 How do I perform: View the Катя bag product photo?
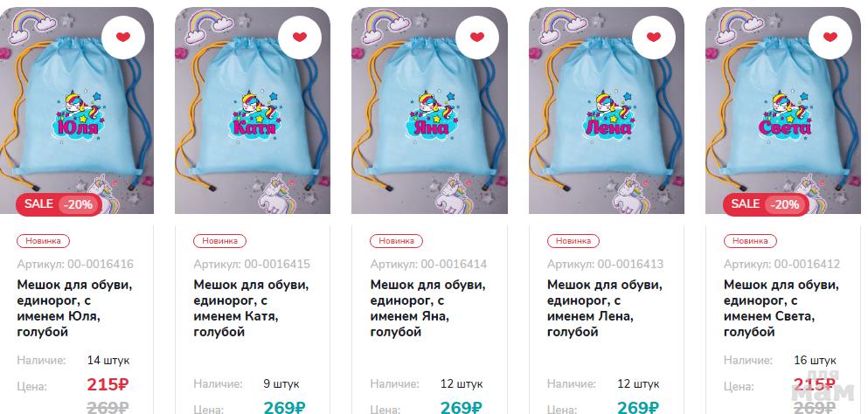pyautogui.click(x=253, y=110)
